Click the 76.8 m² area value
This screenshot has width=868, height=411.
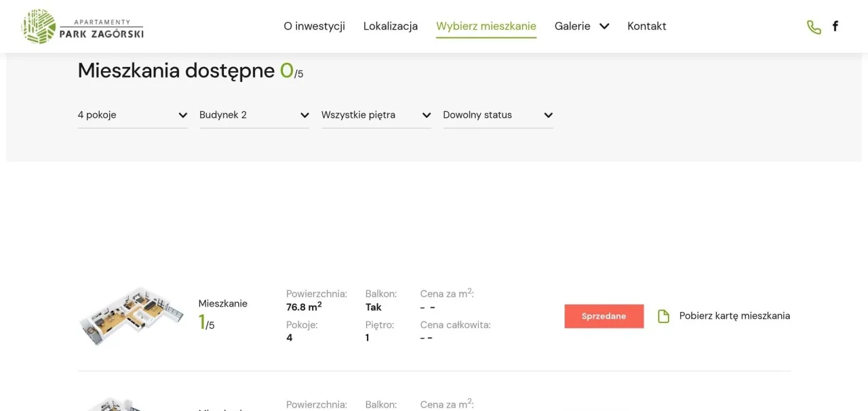tap(304, 307)
